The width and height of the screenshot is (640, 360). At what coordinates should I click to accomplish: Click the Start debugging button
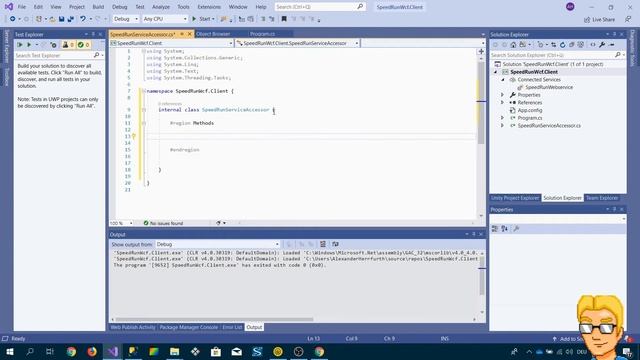coord(203,19)
